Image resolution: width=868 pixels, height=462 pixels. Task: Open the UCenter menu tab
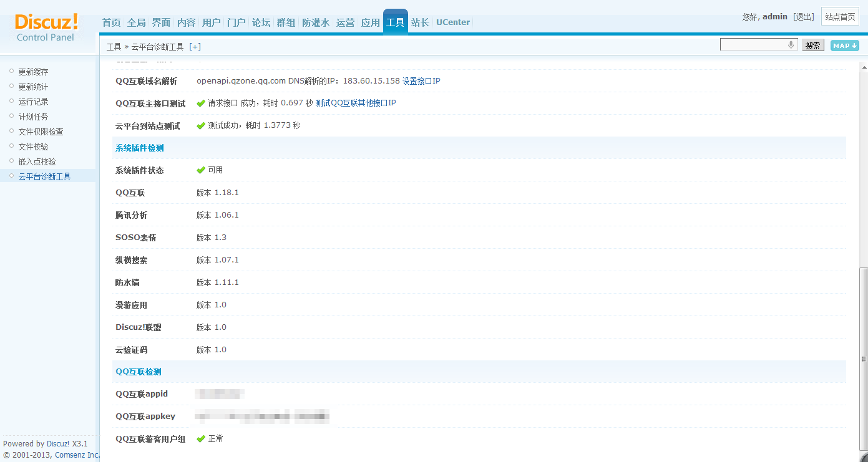pyautogui.click(x=453, y=22)
